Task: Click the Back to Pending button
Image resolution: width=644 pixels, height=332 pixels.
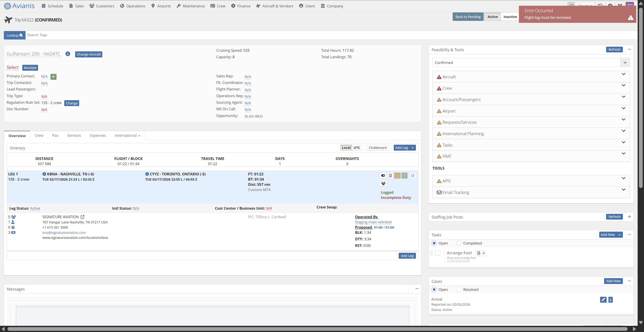Action: click(468, 17)
